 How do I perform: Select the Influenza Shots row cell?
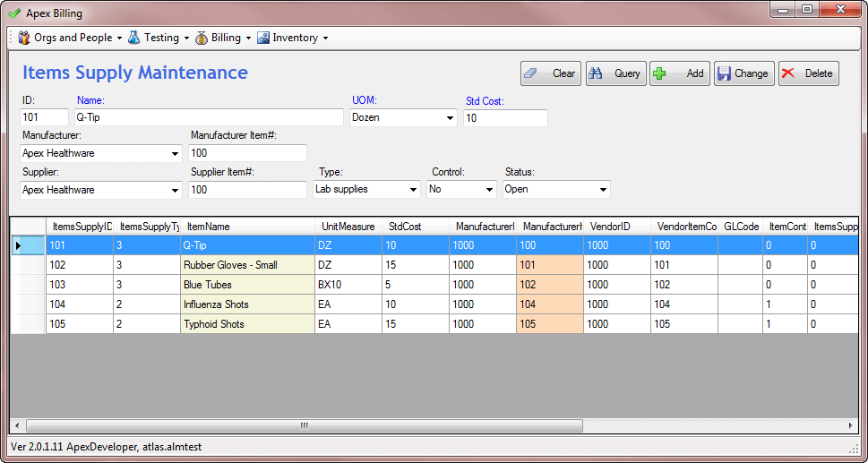pos(246,304)
